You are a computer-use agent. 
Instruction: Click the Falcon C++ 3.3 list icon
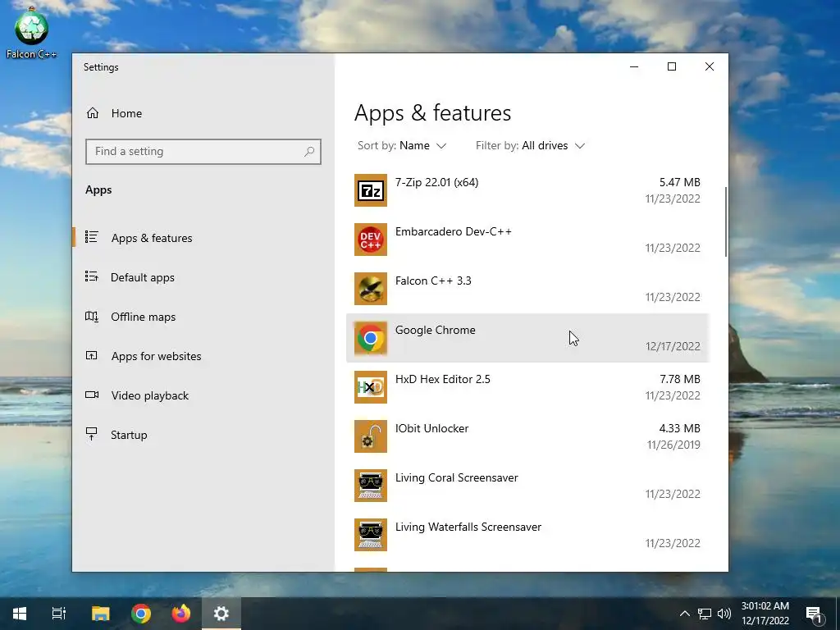tap(371, 289)
